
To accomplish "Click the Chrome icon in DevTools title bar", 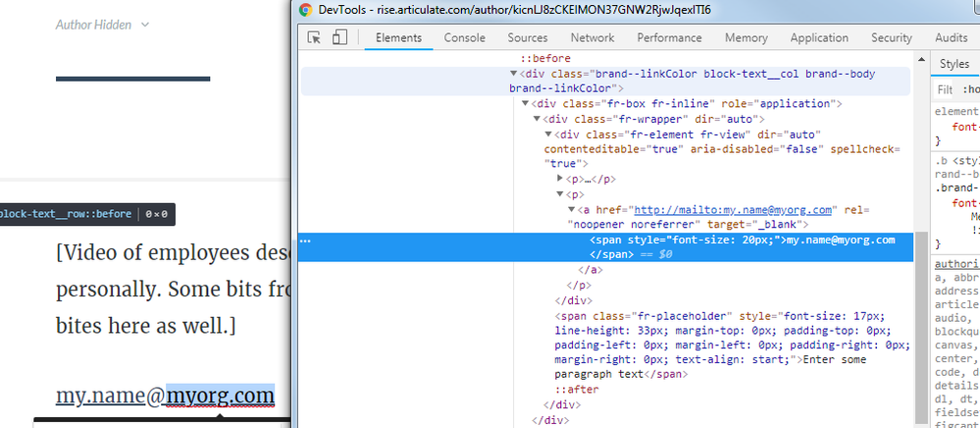I will click(305, 10).
